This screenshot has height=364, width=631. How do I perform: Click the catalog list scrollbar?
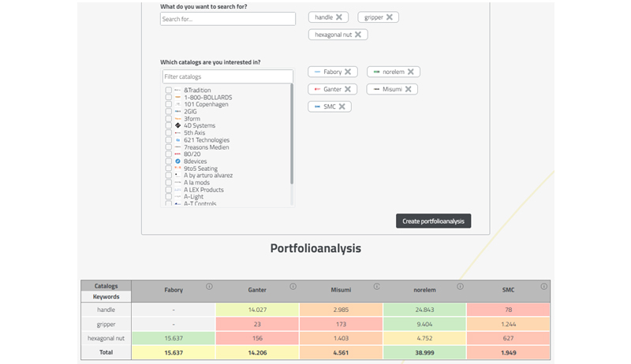tap(292, 134)
